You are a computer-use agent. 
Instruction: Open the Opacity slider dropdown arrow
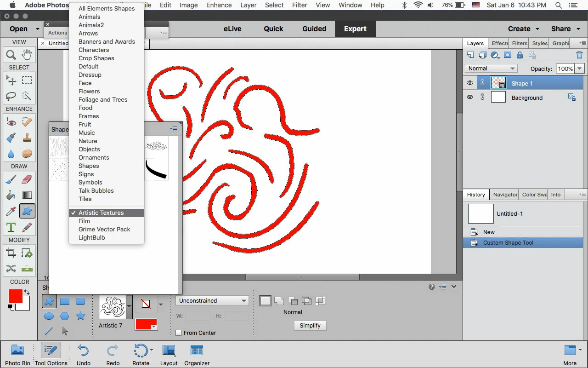coord(580,69)
